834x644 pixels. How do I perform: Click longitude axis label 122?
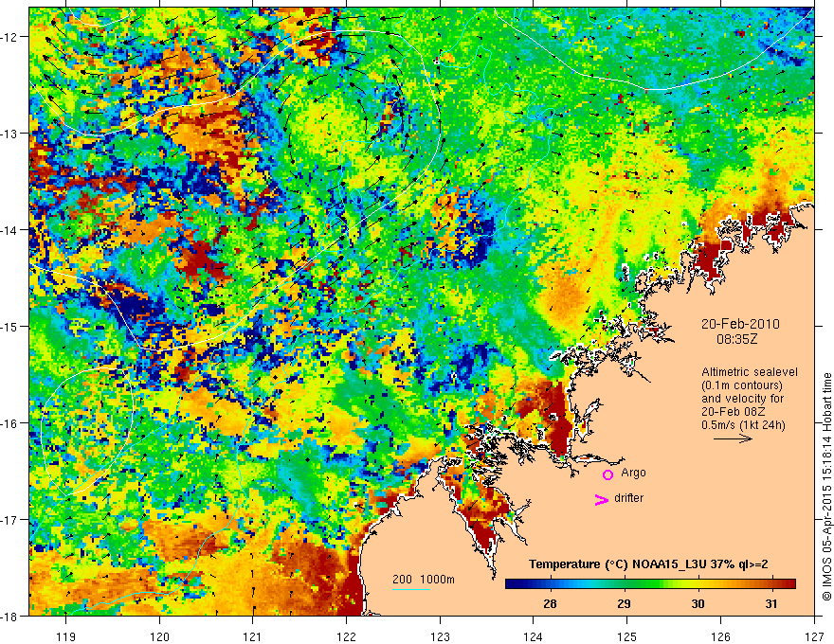[346, 636]
